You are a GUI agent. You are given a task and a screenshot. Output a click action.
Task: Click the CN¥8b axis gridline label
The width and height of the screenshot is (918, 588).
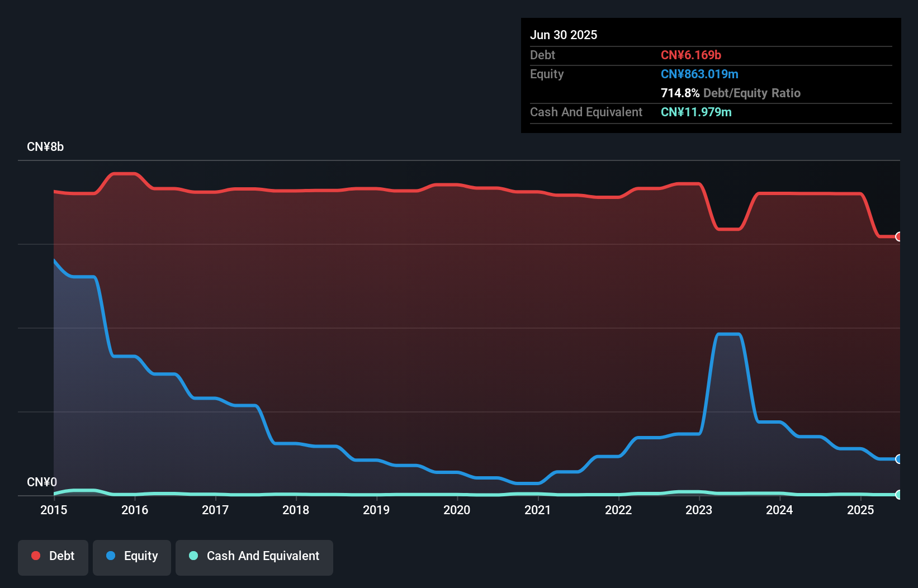pyautogui.click(x=46, y=146)
